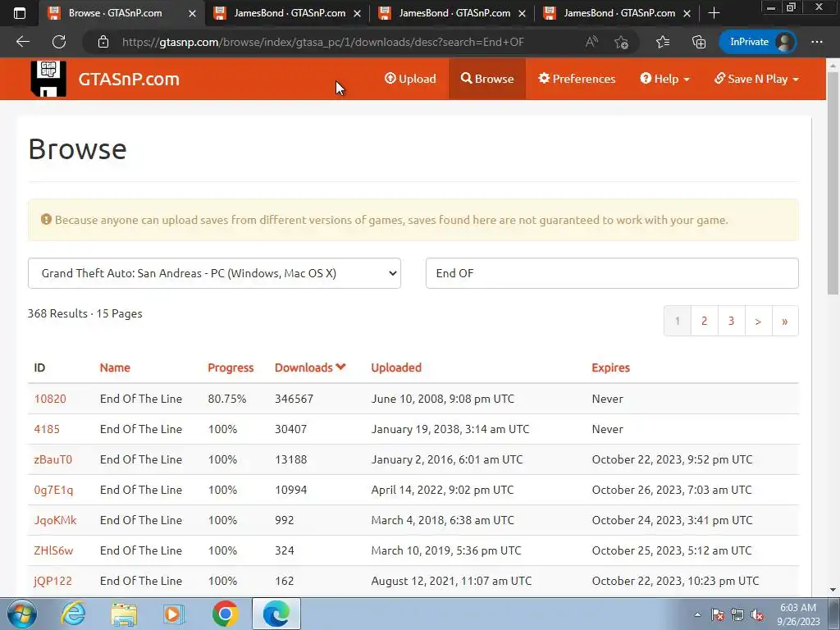Open a new tab with plus
The image size is (840, 630).
click(714, 13)
